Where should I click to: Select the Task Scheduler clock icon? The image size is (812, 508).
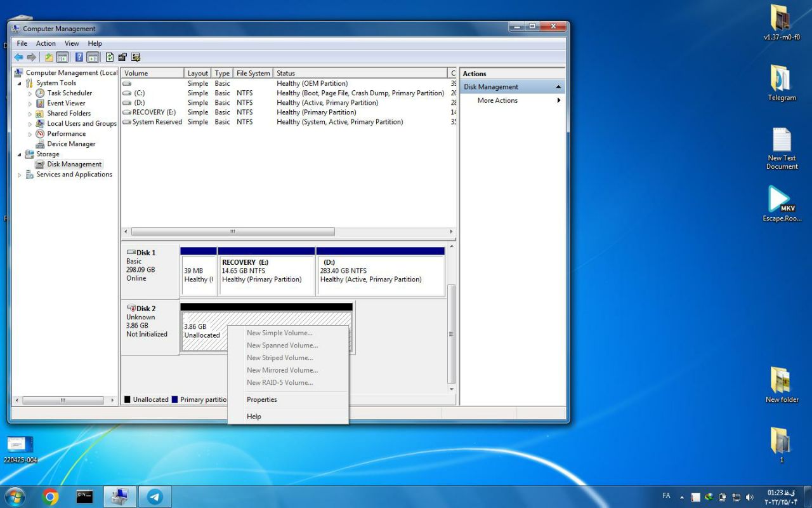coord(40,93)
